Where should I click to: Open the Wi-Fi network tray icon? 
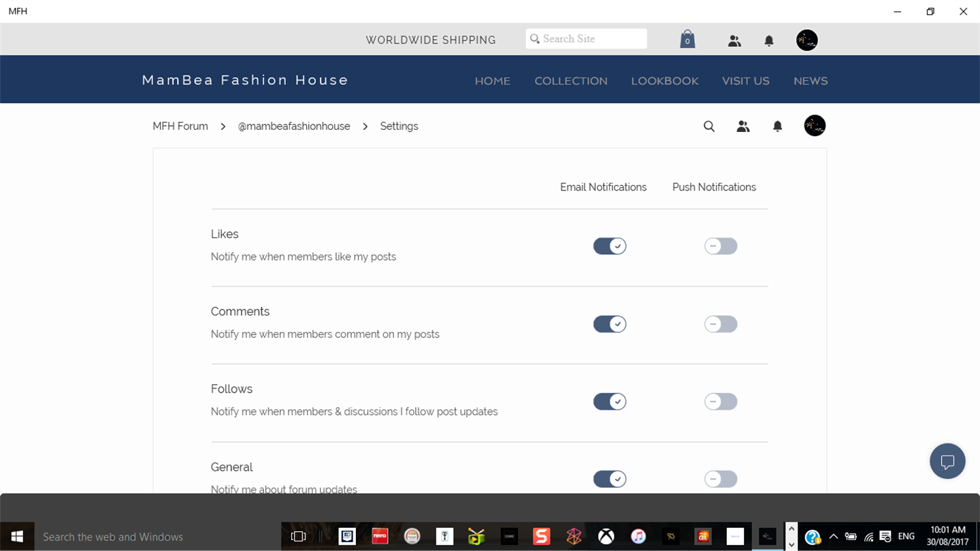click(868, 537)
